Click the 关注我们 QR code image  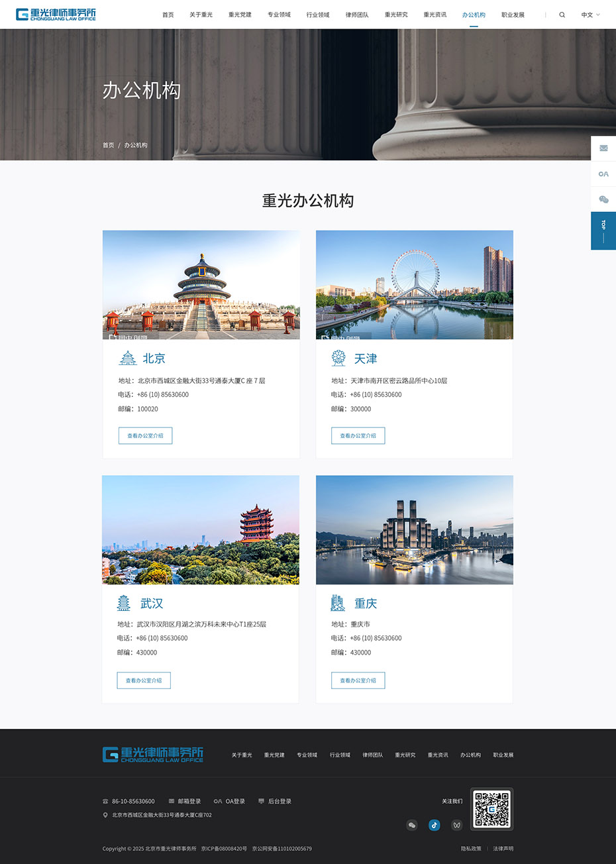[491, 809]
